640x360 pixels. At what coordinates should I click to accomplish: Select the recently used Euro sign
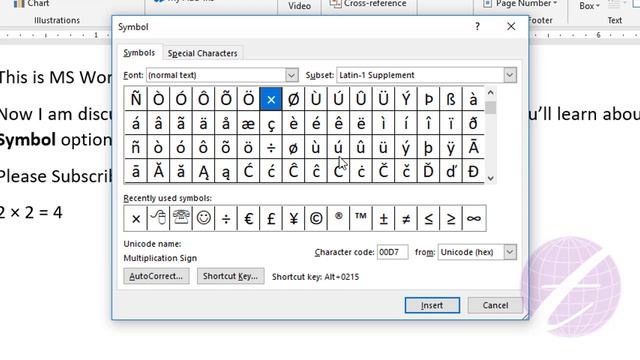coord(248,218)
